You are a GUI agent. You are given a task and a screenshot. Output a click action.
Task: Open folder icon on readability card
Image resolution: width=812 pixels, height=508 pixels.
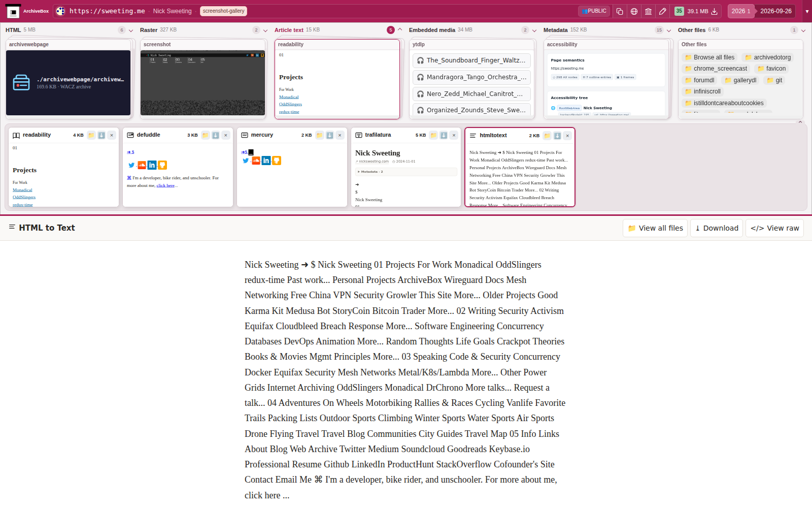[x=91, y=135]
